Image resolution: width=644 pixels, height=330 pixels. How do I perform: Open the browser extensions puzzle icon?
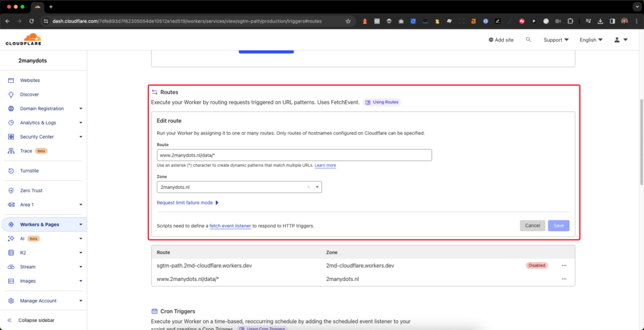tap(570, 21)
